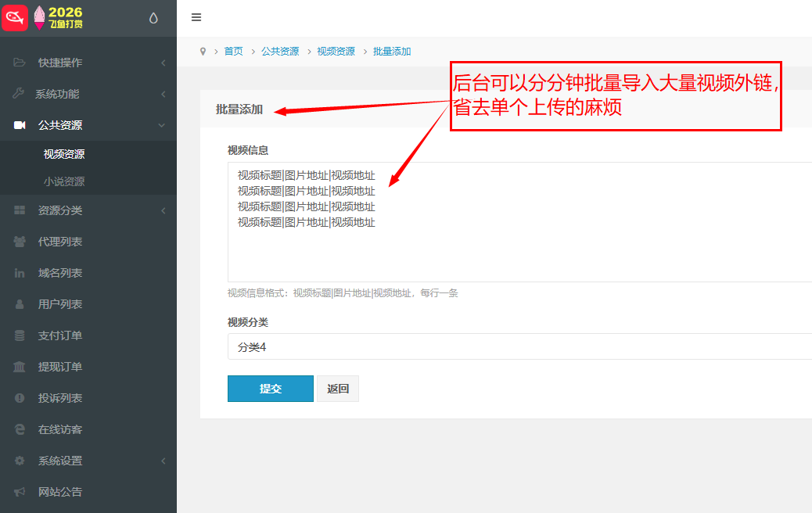812x513 pixels.
Task: Submit the form with 提交 button
Action: [x=271, y=389]
